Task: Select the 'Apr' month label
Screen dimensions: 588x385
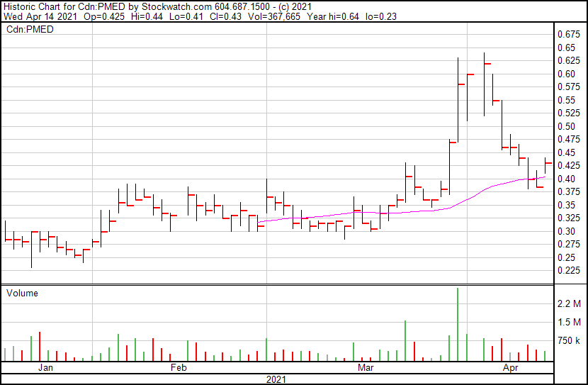Action: point(510,368)
